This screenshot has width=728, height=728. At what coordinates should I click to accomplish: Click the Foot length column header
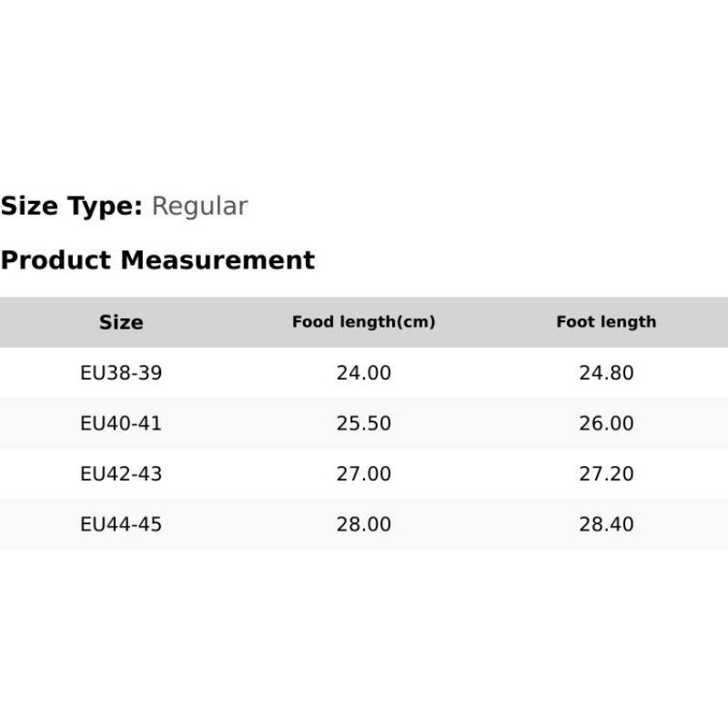606,322
